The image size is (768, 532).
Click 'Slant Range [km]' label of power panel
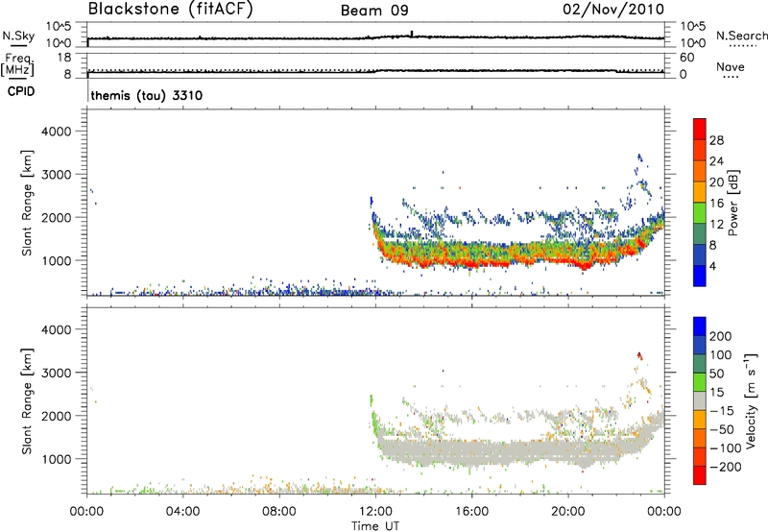click(27, 203)
